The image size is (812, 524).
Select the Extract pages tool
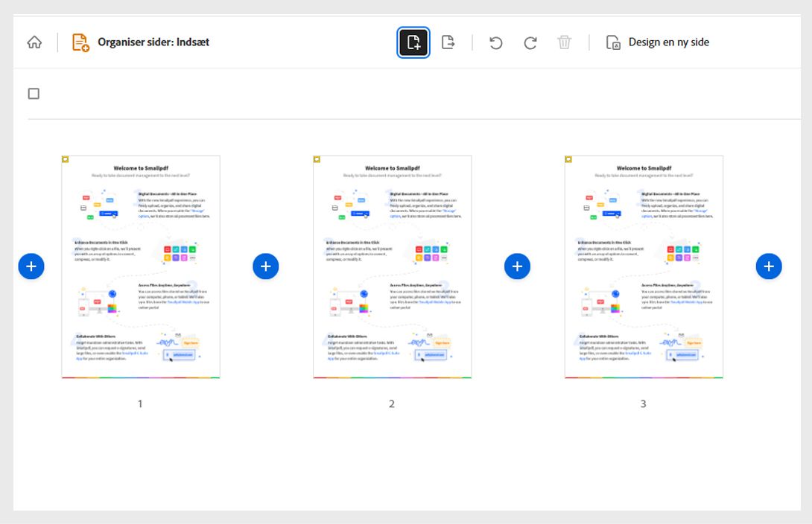coord(449,42)
